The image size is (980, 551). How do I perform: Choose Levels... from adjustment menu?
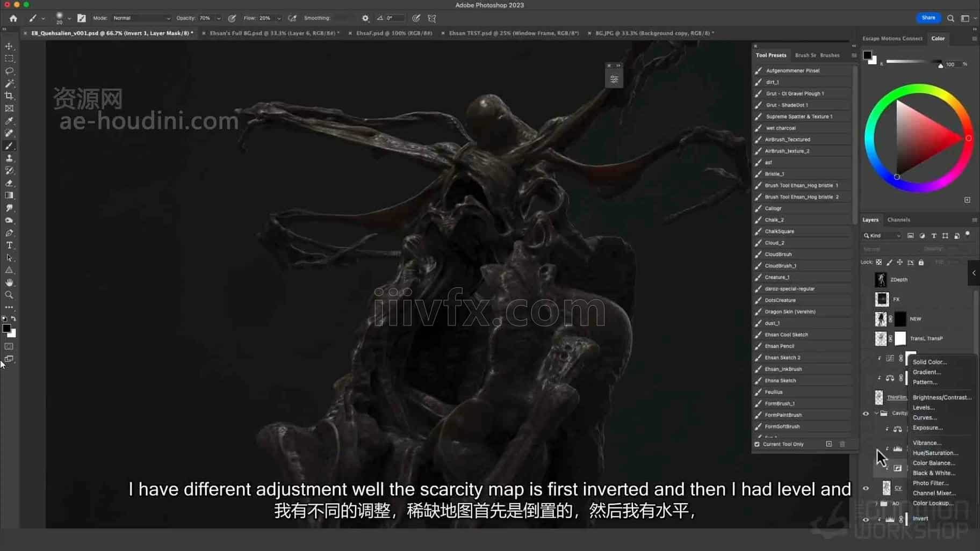pyautogui.click(x=924, y=408)
